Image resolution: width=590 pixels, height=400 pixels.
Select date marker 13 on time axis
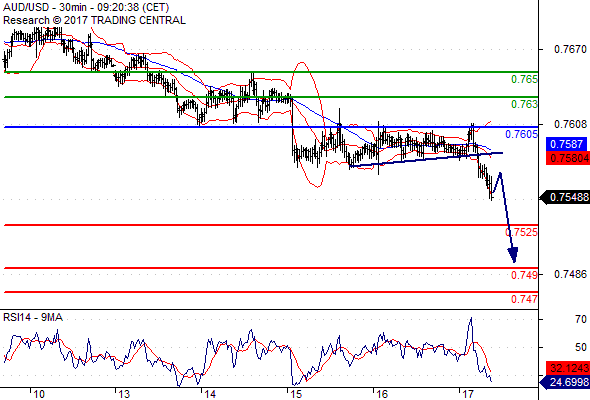coord(124,394)
